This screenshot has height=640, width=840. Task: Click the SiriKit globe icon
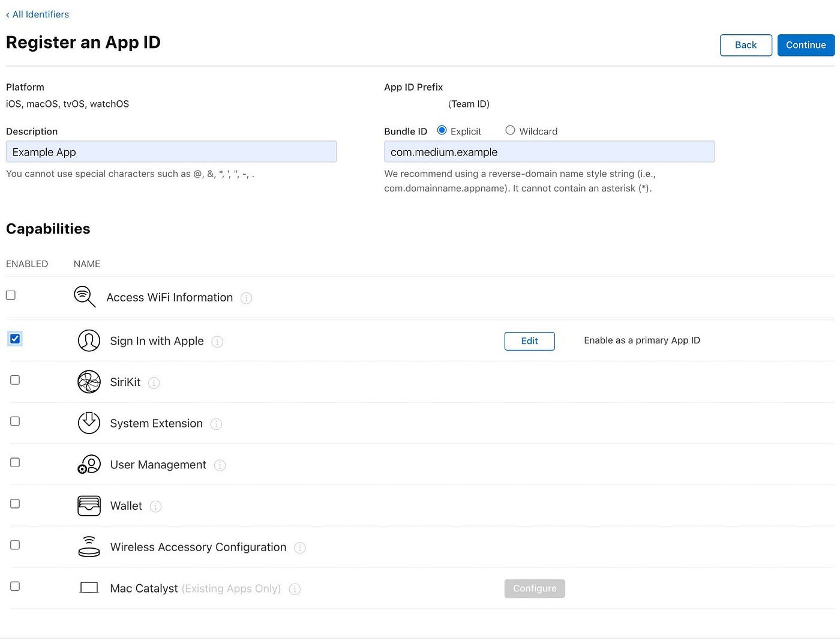(89, 381)
